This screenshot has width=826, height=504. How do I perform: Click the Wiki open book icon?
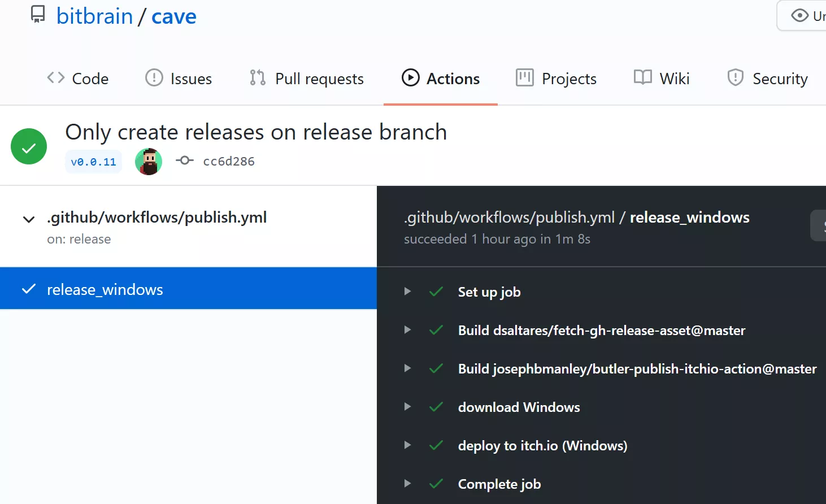click(x=643, y=77)
